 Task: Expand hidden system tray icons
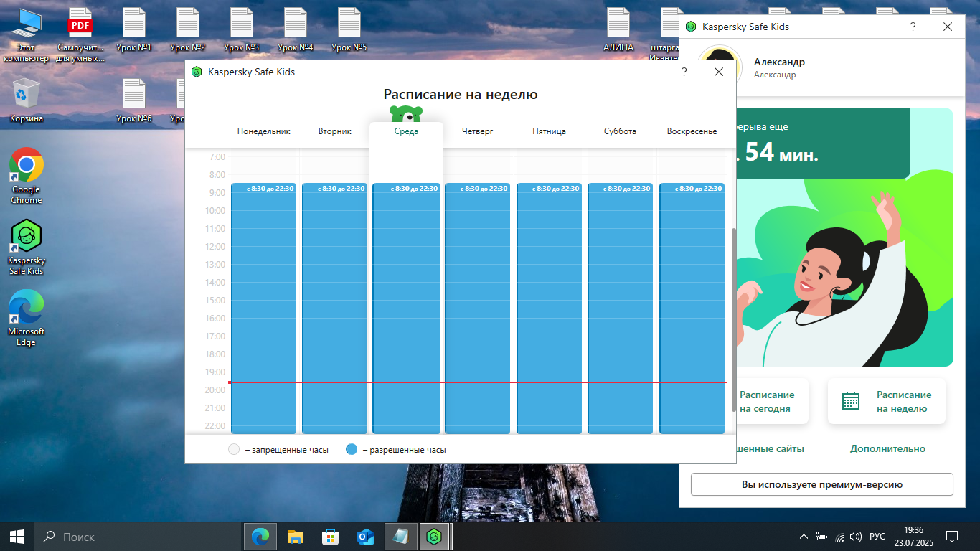tap(804, 537)
